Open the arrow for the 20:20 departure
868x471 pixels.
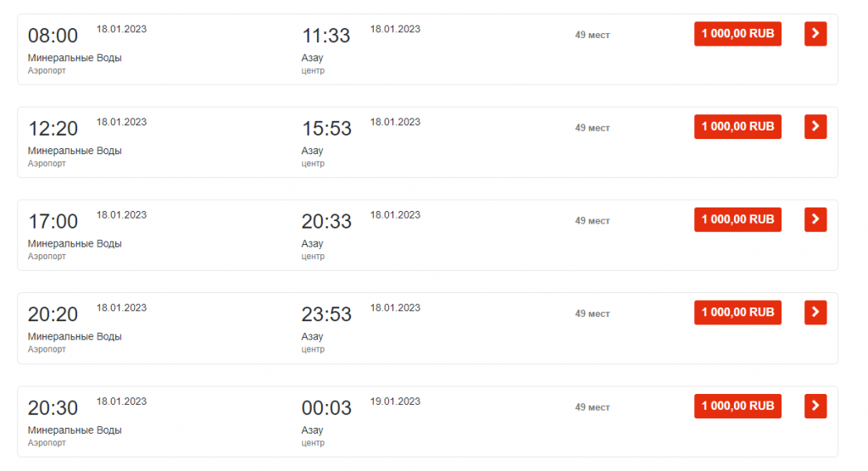(815, 312)
